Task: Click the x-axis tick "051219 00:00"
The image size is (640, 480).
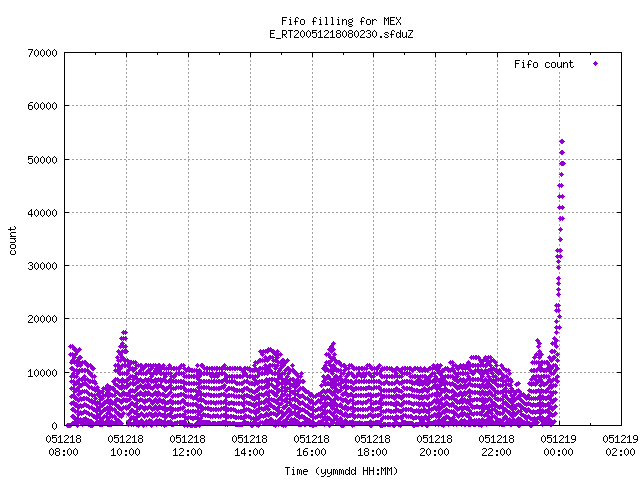Action: click(558, 446)
